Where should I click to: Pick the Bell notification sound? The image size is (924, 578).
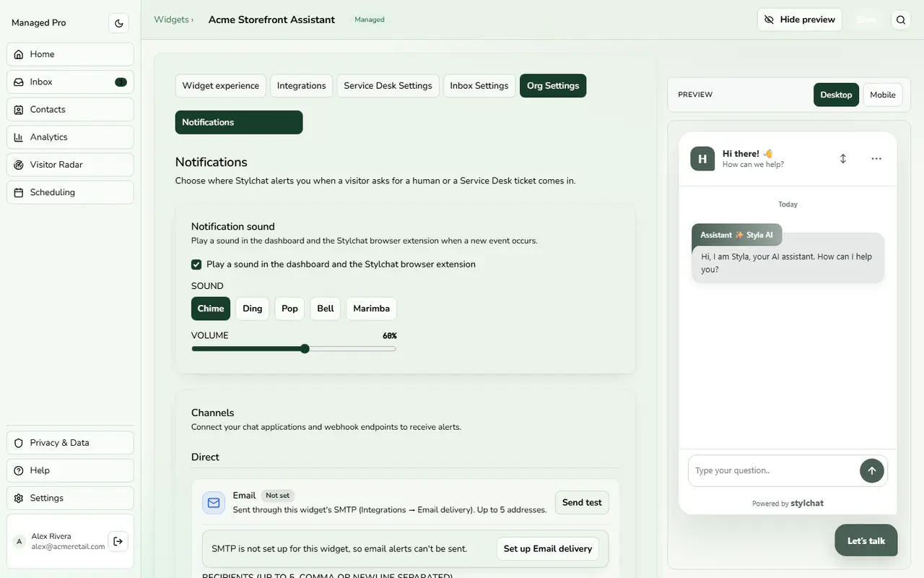(x=326, y=309)
